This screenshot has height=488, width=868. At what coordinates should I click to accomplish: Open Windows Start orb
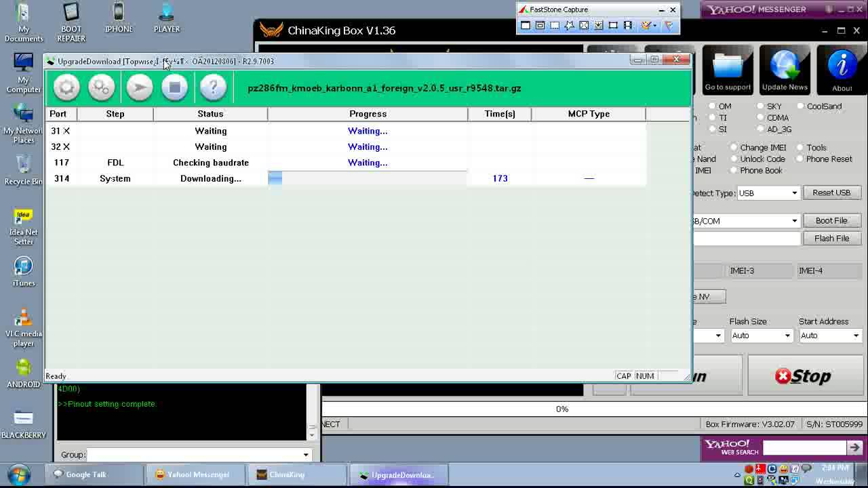click(18, 474)
